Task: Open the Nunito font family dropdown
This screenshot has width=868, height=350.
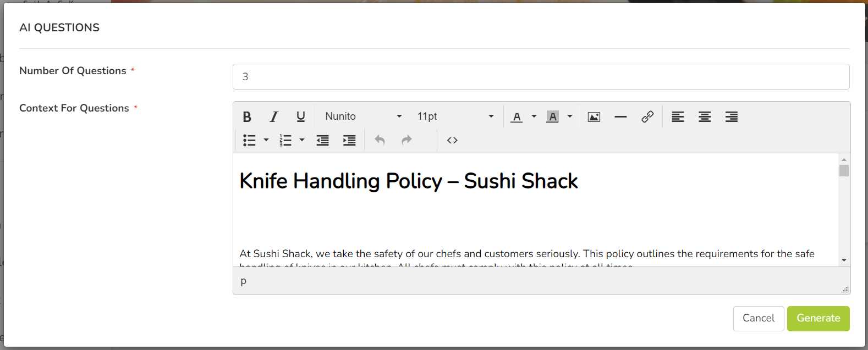Action: [364, 116]
